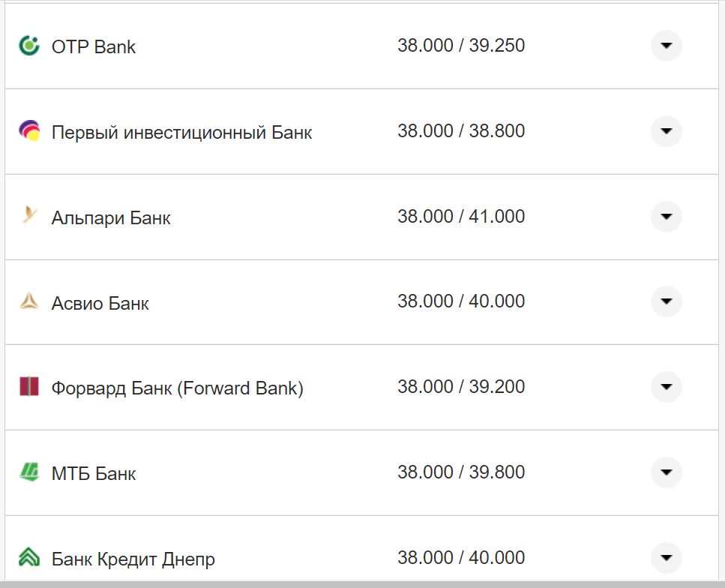Show more for МТБ Банк
725x588 pixels.
(x=666, y=472)
